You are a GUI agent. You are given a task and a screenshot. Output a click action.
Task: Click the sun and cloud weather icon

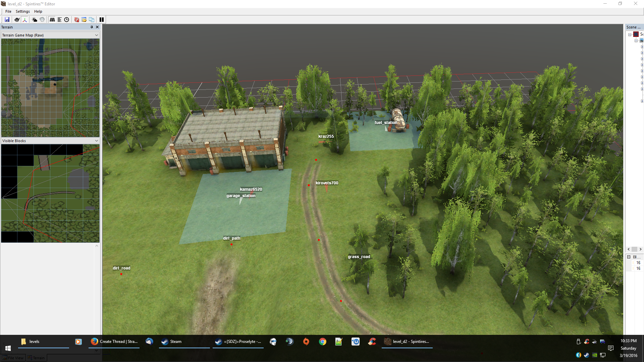(x=35, y=19)
